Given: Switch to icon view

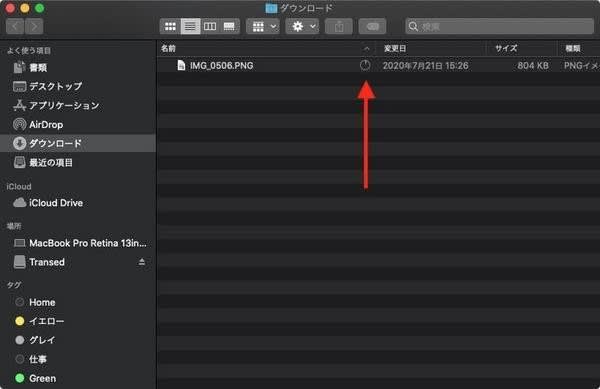Looking at the screenshot, I should point(170,26).
